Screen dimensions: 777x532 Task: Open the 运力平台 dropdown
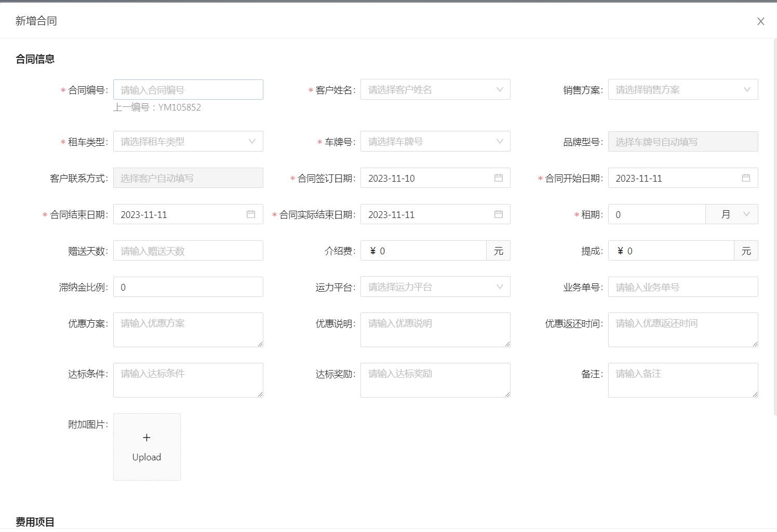click(x=435, y=287)
